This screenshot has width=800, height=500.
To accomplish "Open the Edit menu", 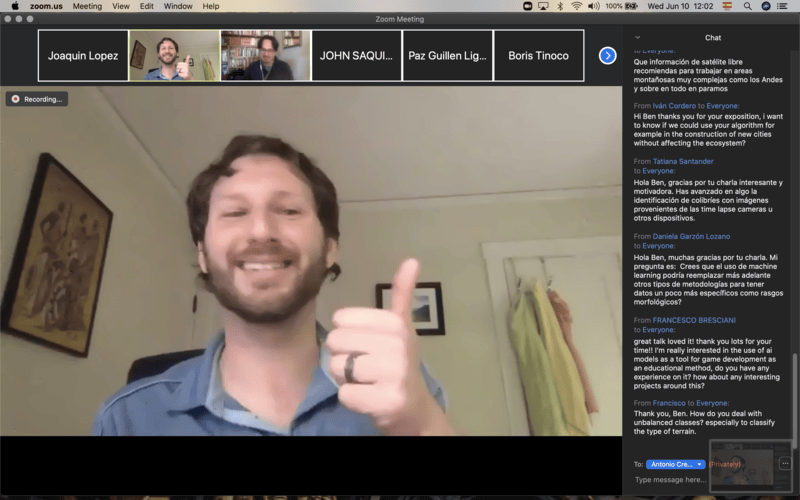I will [x=147, y=6].
